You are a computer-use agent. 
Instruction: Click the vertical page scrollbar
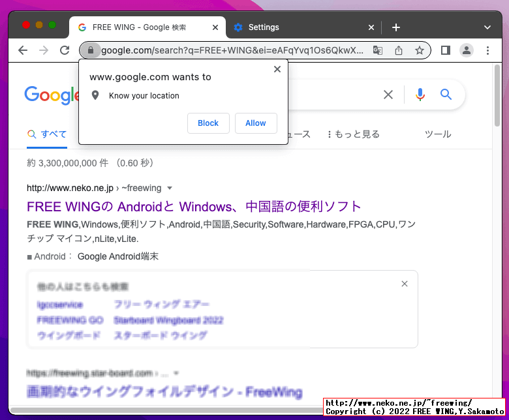click(x=497, y=96)
